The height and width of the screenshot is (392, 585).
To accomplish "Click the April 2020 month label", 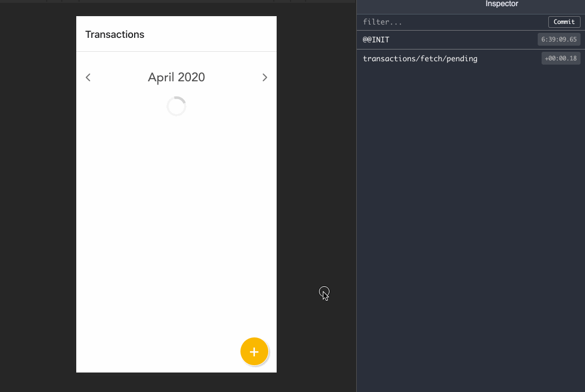I will coord(176,77).
